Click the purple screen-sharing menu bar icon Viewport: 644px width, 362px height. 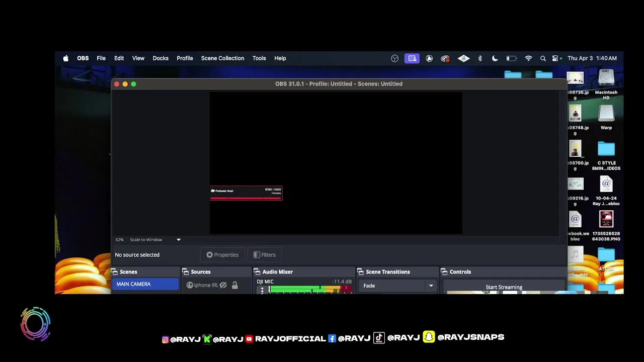412,58
